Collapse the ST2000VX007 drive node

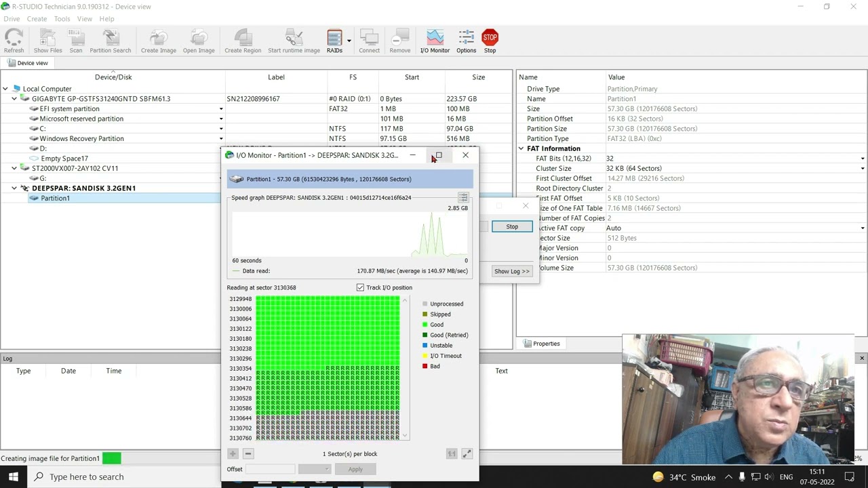coord(14,168)
